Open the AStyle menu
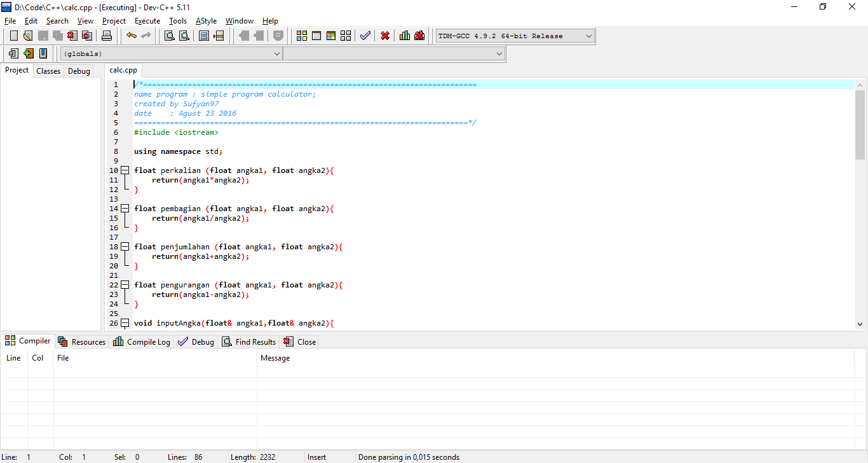868x463 pixels. coord(207,21)
